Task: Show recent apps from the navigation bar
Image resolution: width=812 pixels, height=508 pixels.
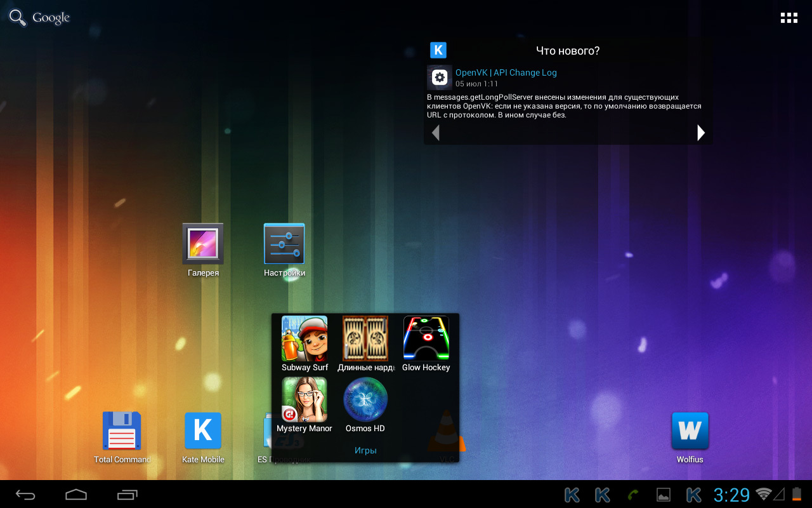Action: click(x=127, y=495)
